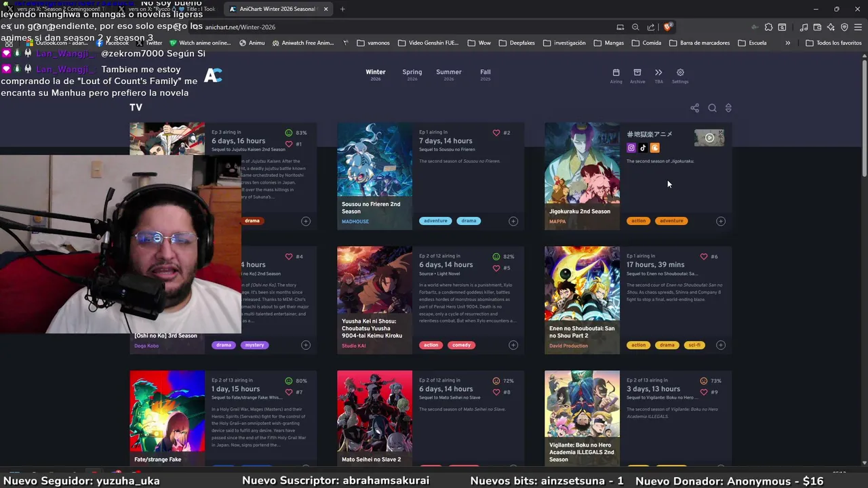This screenshot has height=488, width=868.
Task: Switch to Summer 2026 season tab
Action: tap(449, 75)
